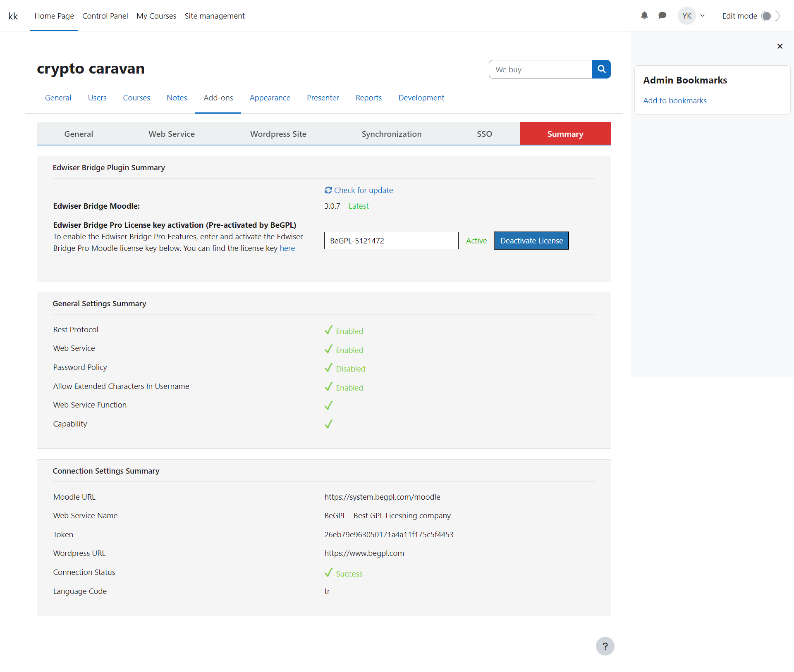Switch to the Reports tab
This screenshot has height=672, width=794.
click(368, 98)
